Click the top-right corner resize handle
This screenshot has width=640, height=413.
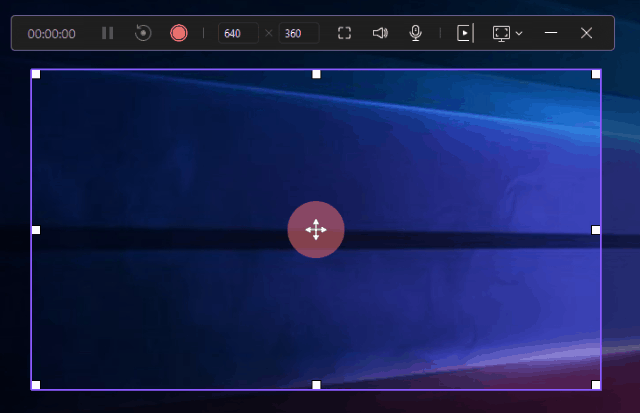[596, 74]
